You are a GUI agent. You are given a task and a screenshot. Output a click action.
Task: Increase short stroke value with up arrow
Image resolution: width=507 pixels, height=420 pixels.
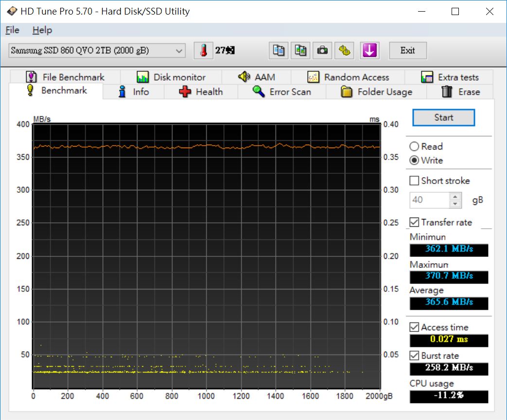pos(455,197)
